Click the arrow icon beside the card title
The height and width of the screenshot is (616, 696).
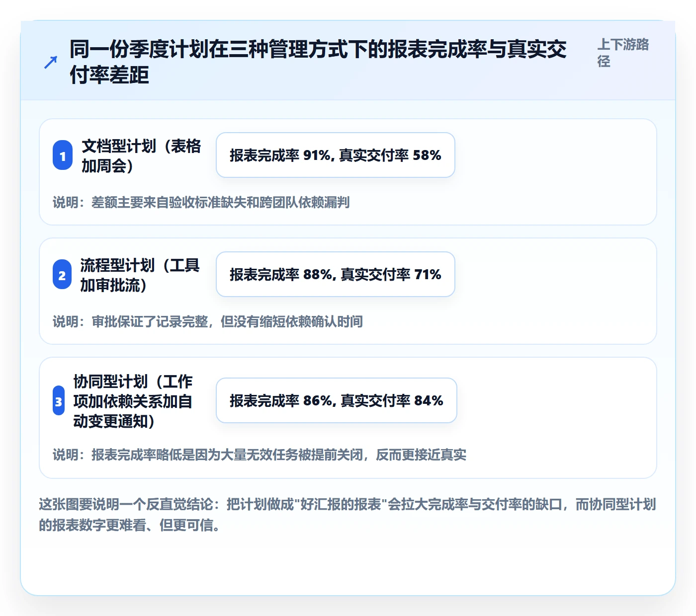point(51,63)
